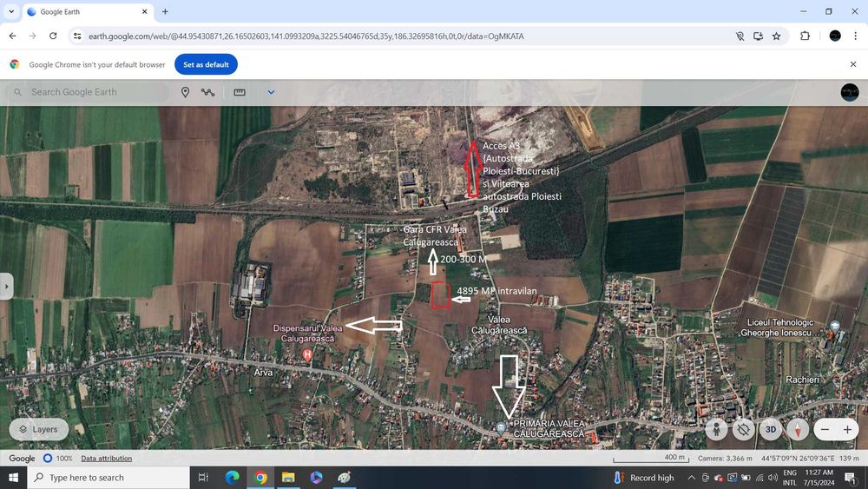The image size is (868, 489).
Task: Close the Google Earth tab
Action: [x=144, y=11]
